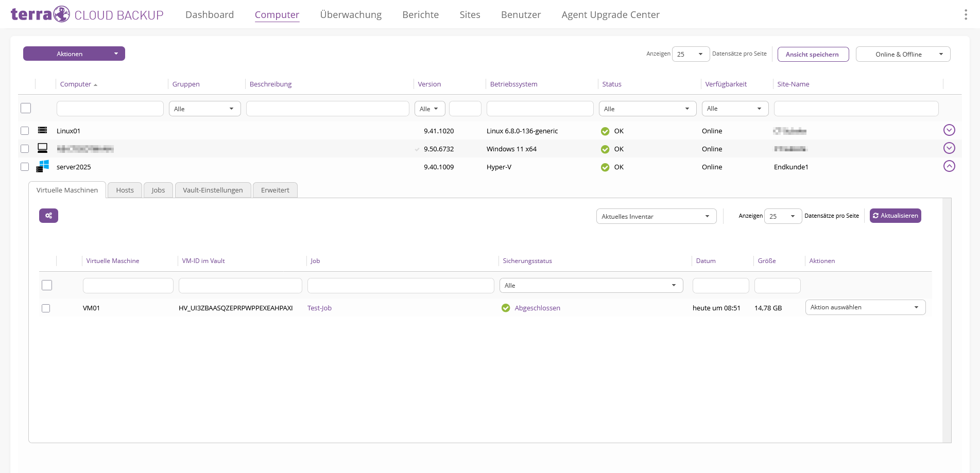This screenshot has height=473, width=980.
Task: Click the laptop icon of the Windows 11 computer
Action: click(x=43, y=148)
